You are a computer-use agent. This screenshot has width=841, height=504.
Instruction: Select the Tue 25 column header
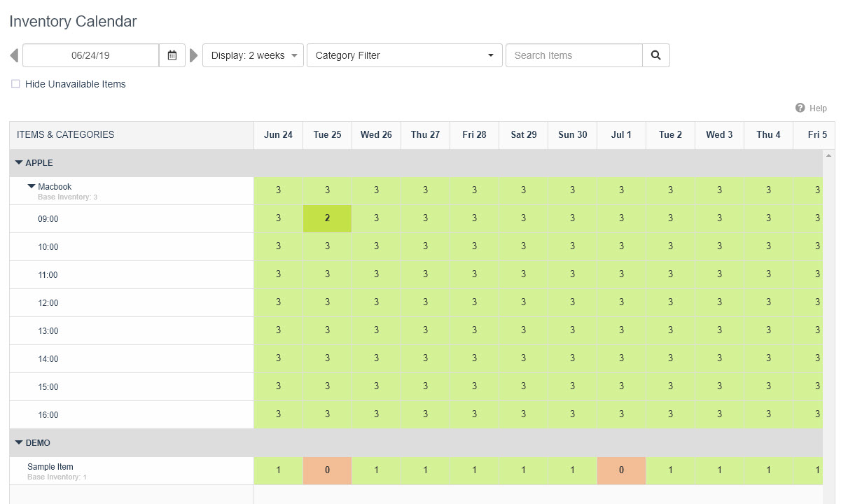[327, 135]
